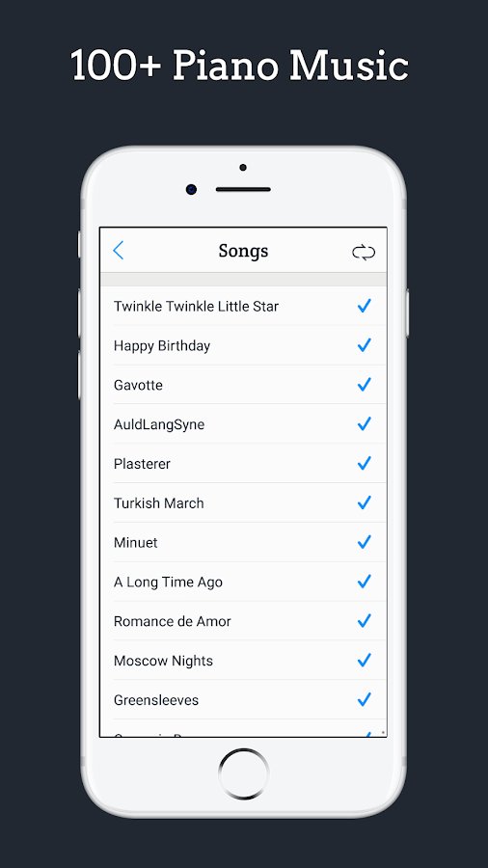Toggle the AuldLangSyne checkmark

(364, 424)
